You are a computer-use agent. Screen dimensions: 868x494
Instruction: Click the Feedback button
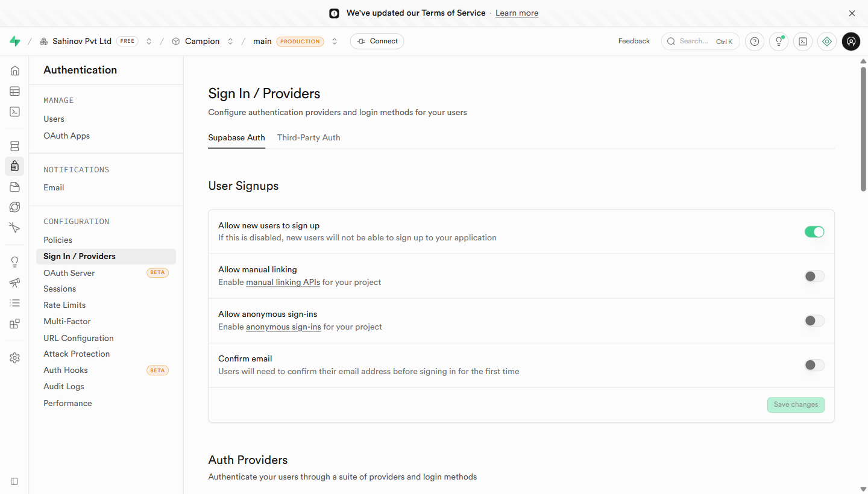634,42
